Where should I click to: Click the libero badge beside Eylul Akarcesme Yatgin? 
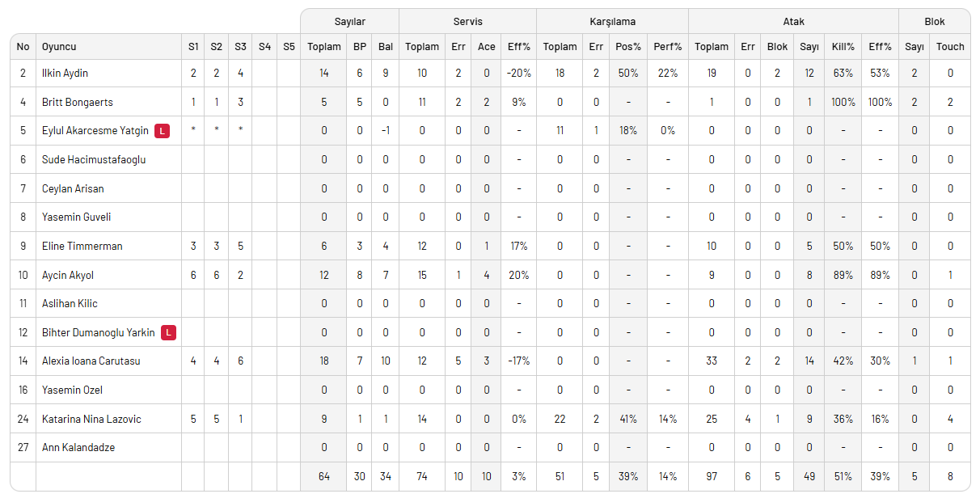[x=163, y=131]
